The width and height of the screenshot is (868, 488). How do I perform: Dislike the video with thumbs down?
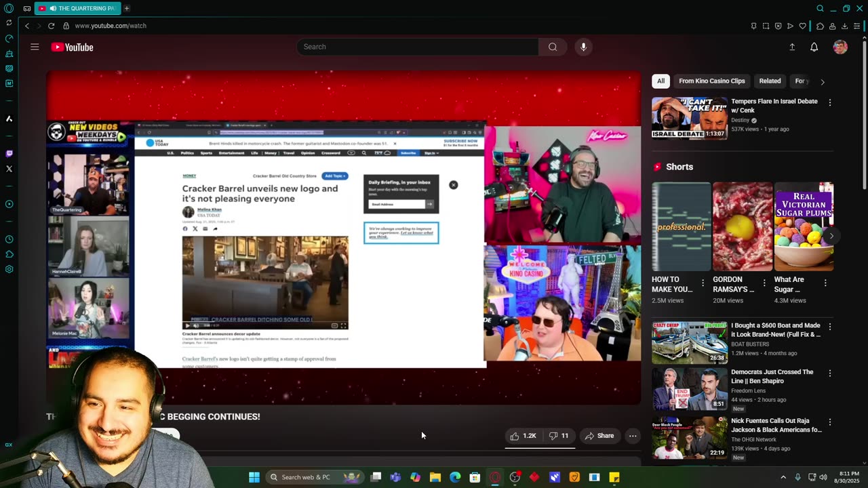pos(559,436)
